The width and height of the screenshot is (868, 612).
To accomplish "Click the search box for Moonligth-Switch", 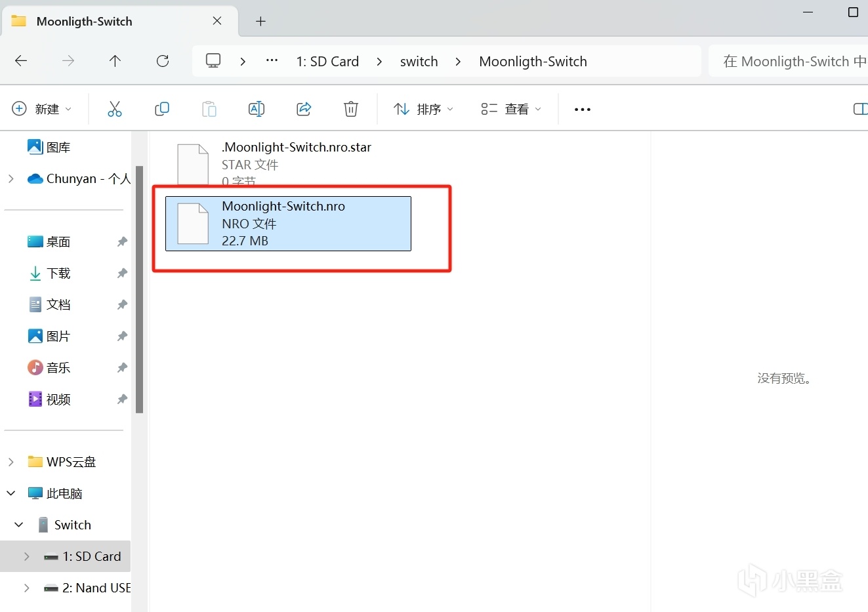I will pos(788,61).
